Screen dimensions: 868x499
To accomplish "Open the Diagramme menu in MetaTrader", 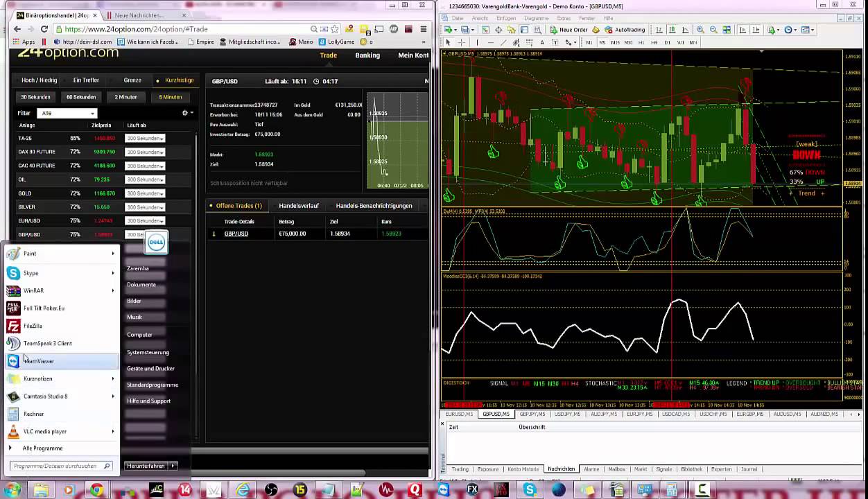I will (x=537, y=18).
